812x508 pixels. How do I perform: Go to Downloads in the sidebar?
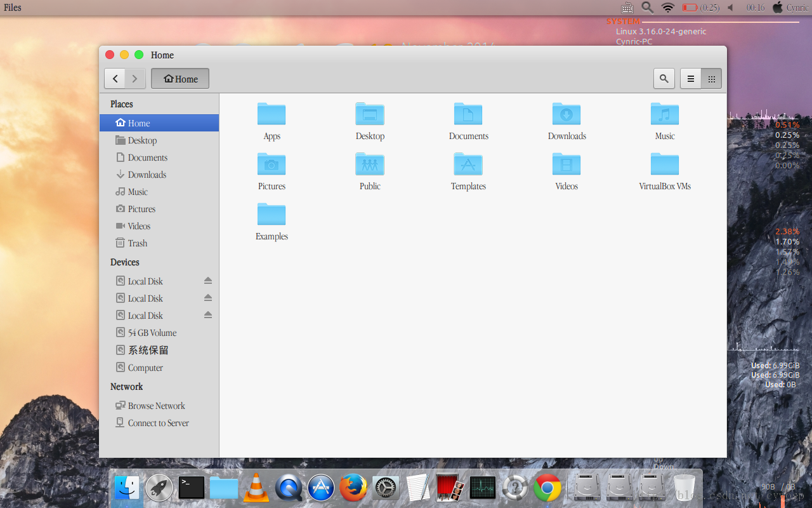(x=159, y=175)
